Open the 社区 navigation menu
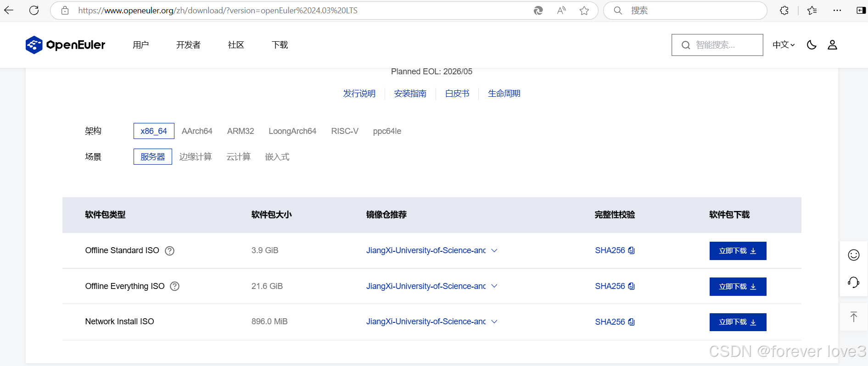The height and width of the screenshot is (366, 868). coord(236,45)
